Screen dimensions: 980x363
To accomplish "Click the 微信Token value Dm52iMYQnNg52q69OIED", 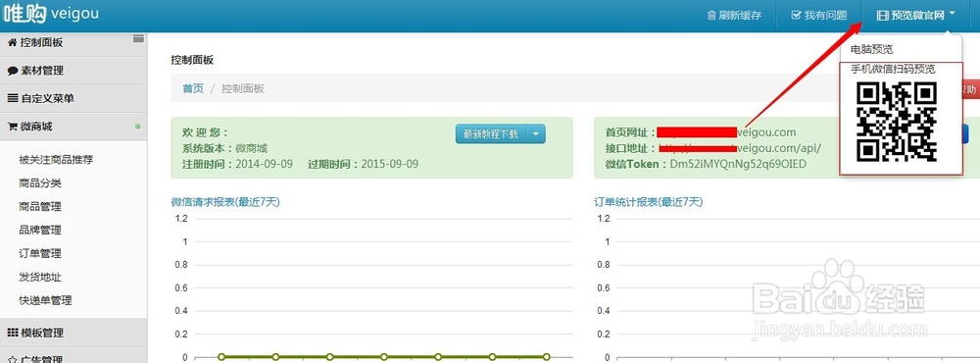I will (x=738, y=164).
